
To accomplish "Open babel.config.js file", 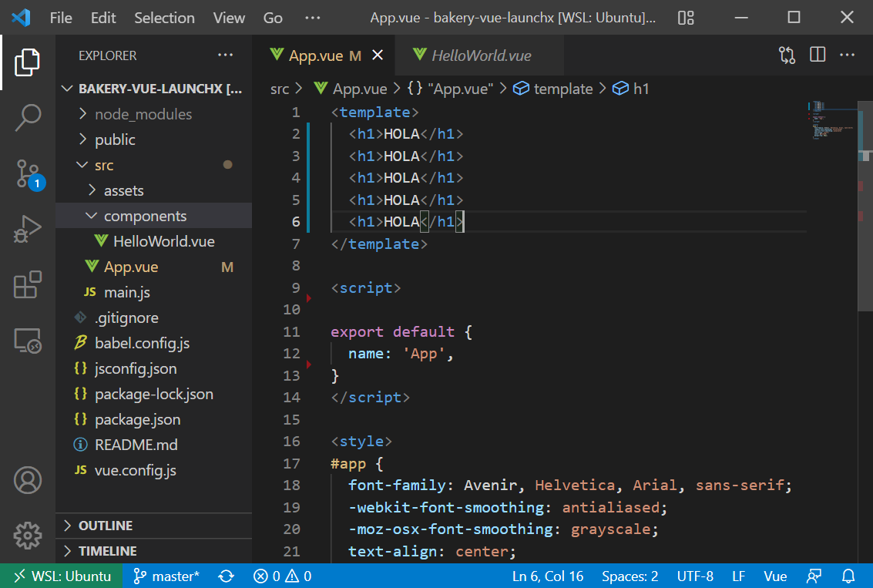I will (153, 343).
